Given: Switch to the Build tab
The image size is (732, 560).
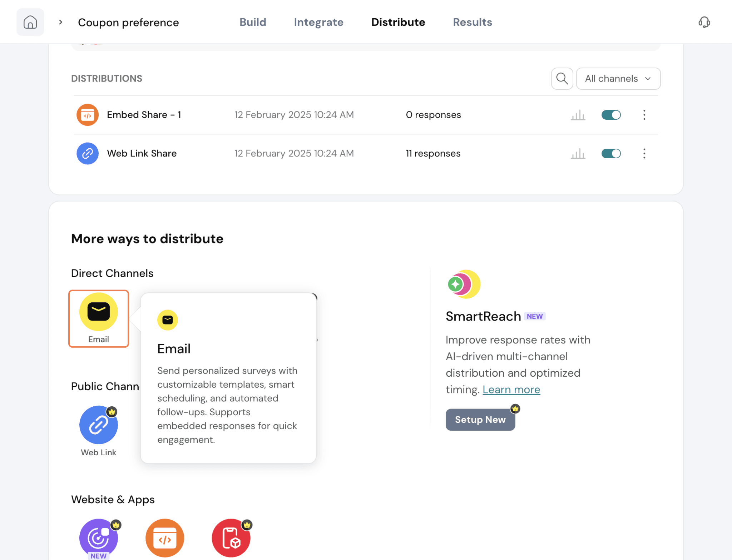Looking at the screenshot, I should coord(253,22).
